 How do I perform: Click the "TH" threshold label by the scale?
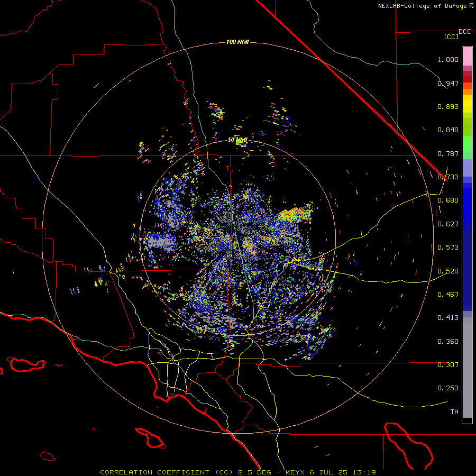point(454,412)
